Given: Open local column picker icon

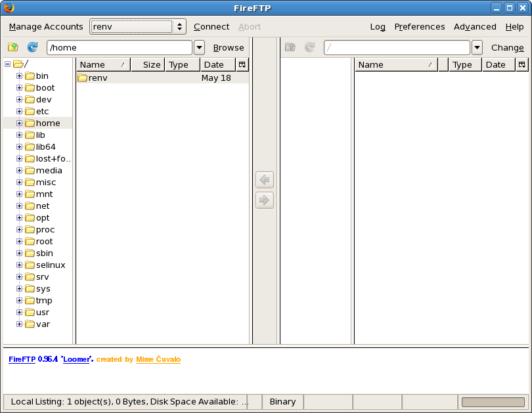Looking at the screenshot, I should tap(242, 64).
